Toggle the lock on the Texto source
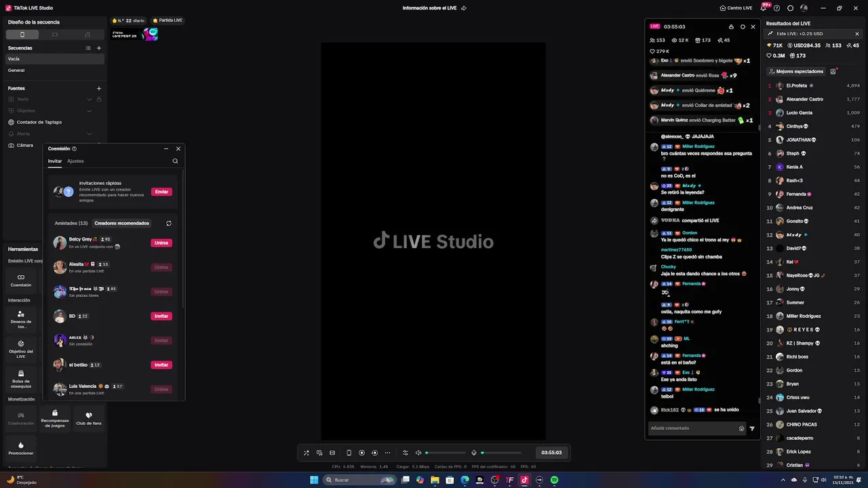Viewport: 868px width, 488px height. tap(99, 99)
